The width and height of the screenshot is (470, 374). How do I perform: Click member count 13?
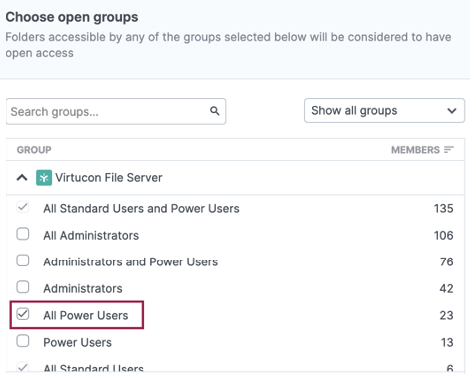pos(447,342)
